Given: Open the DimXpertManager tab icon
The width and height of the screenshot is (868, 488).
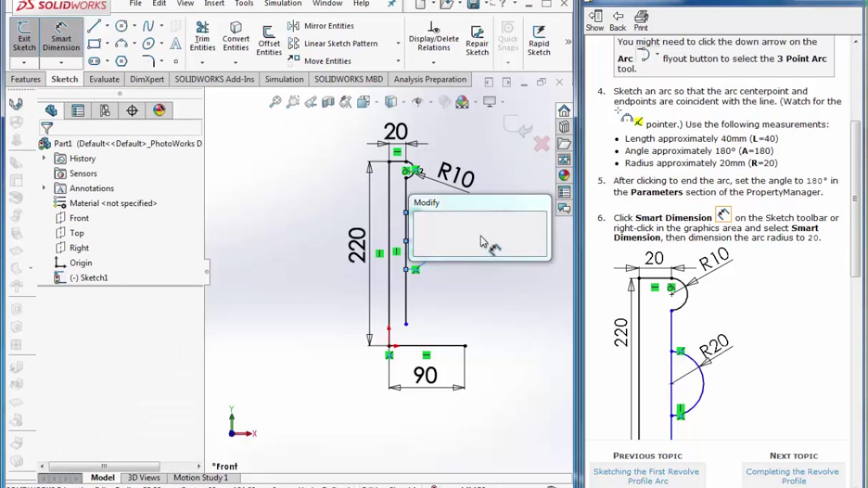Looking at the screenshot, I should click(132, 110).
